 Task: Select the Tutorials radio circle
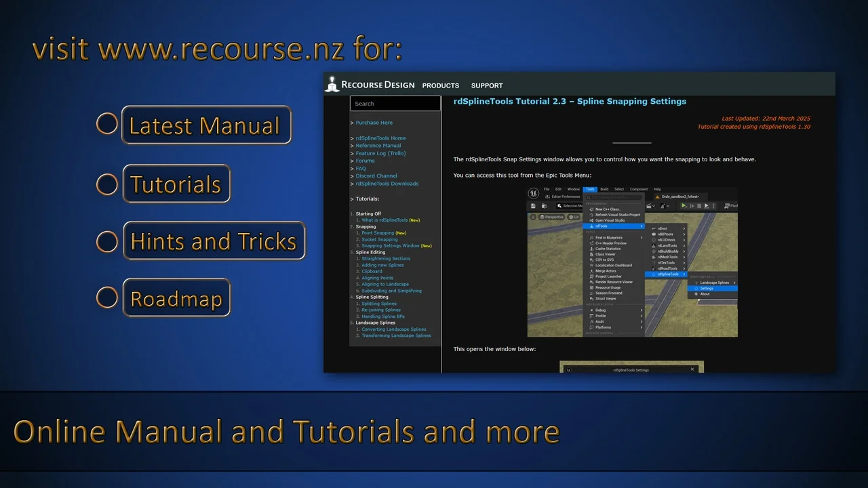[x=107, y=184]
